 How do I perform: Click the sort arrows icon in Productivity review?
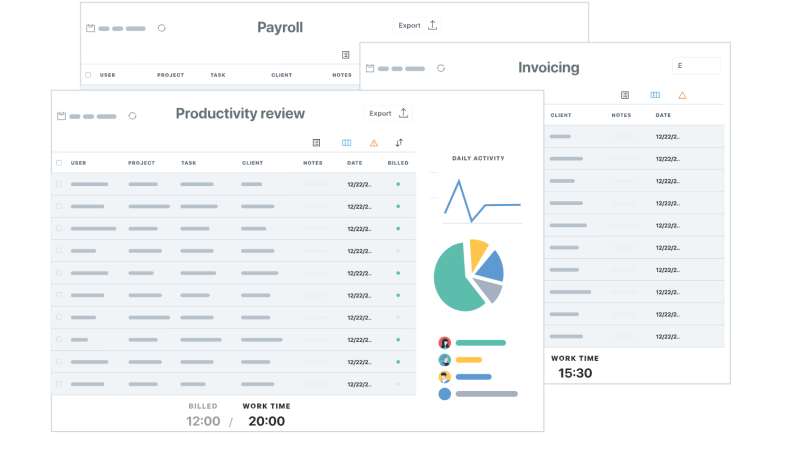[399, 143]
